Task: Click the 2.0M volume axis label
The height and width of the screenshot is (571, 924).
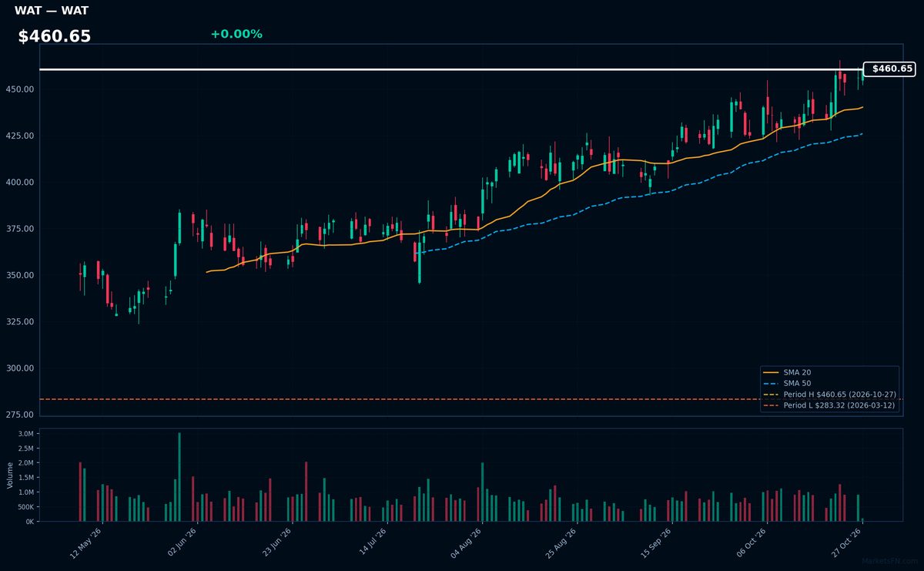Action: 25,463
